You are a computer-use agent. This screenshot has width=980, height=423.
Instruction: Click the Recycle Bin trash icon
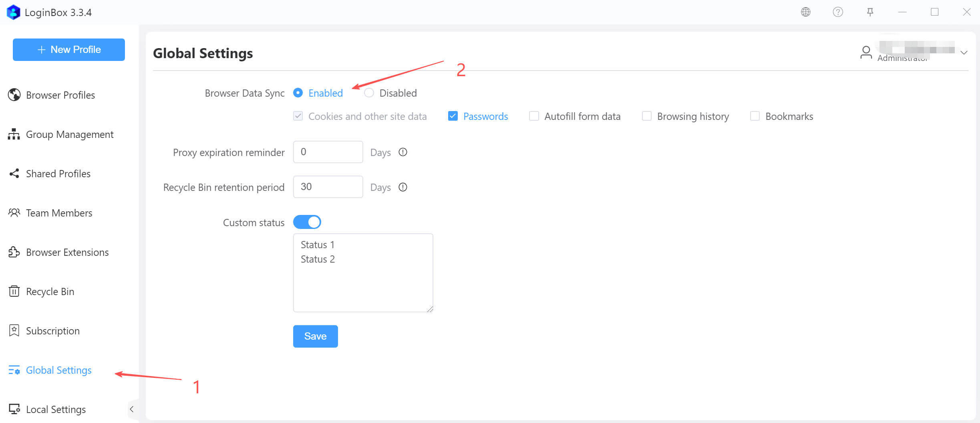(x=14, y=291)
